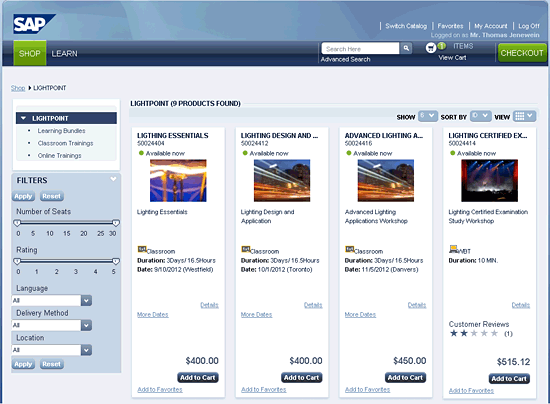Switch to the SHOP tab
The height and width of the screenshot is (404, 550).
click(30, 53)
